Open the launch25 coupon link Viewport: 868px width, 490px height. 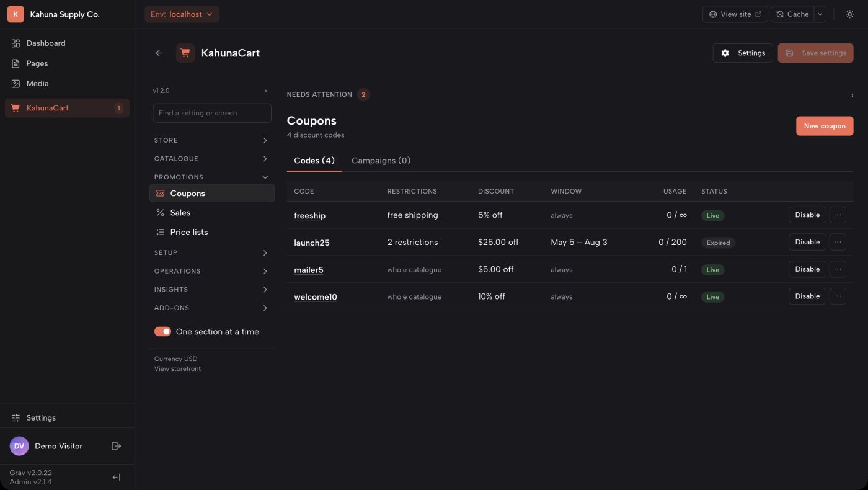click(312, 243)
